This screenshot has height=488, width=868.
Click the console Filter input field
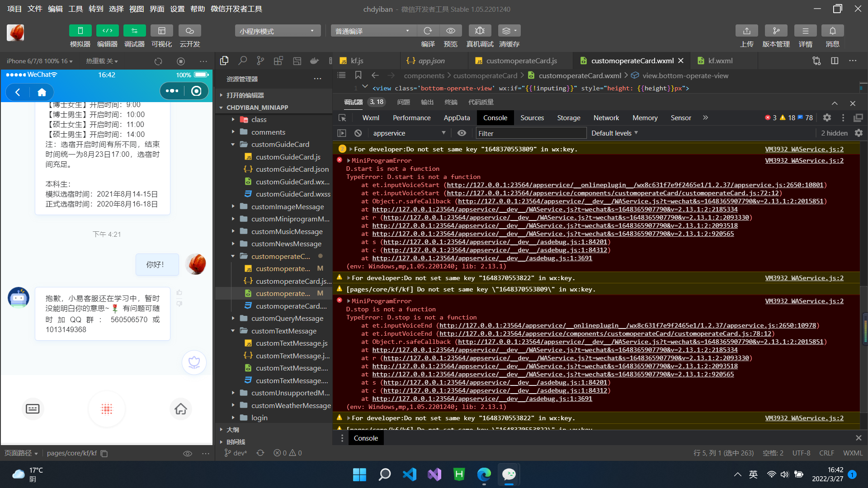click(x=531, y=133)
